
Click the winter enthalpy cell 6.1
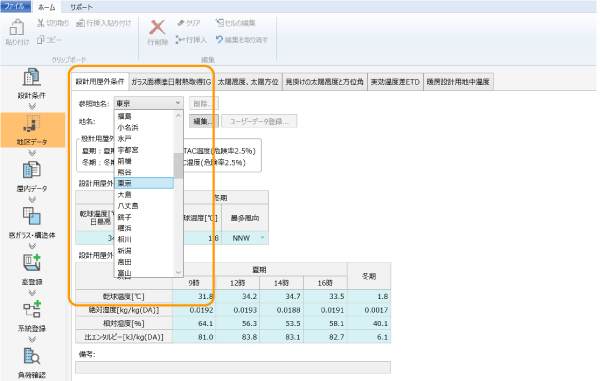(369, 337)
